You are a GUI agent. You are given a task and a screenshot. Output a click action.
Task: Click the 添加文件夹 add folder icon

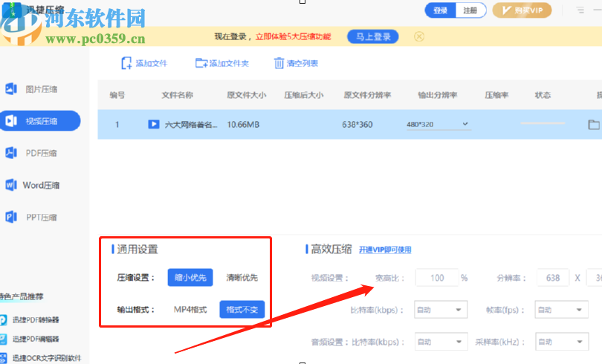[201, 63]
